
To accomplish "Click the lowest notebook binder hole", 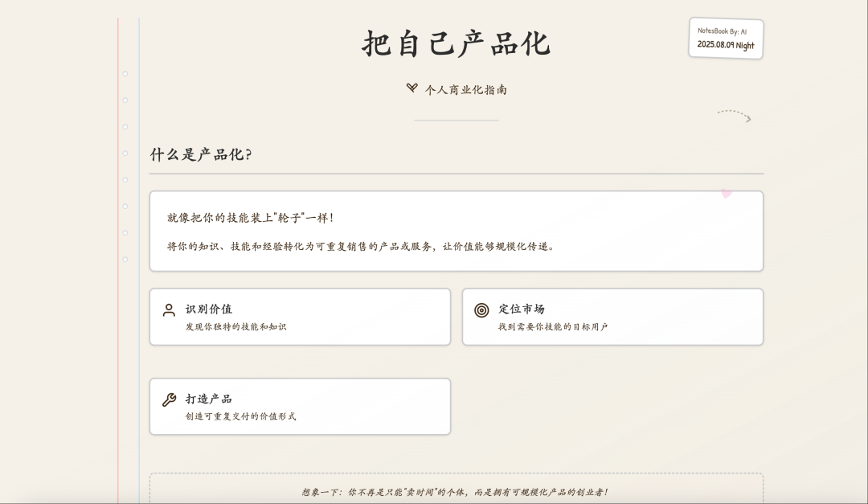I will 125,260.
